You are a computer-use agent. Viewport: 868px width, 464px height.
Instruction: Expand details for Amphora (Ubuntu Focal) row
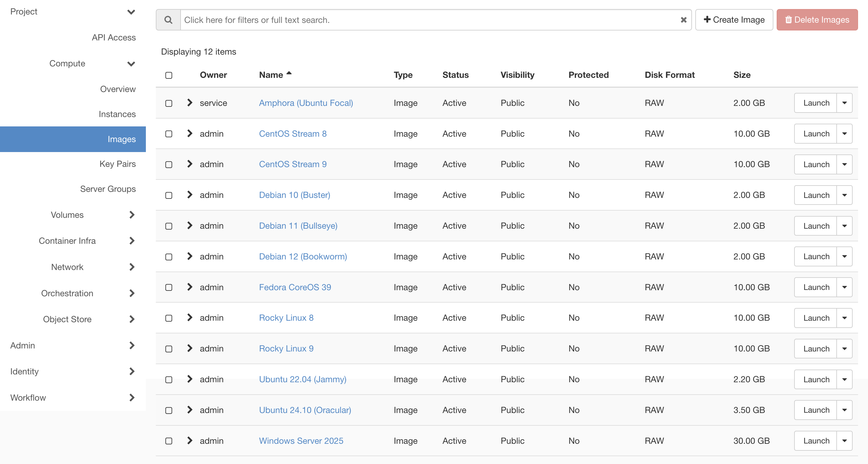pyautogui.click(x=190, y=103)
